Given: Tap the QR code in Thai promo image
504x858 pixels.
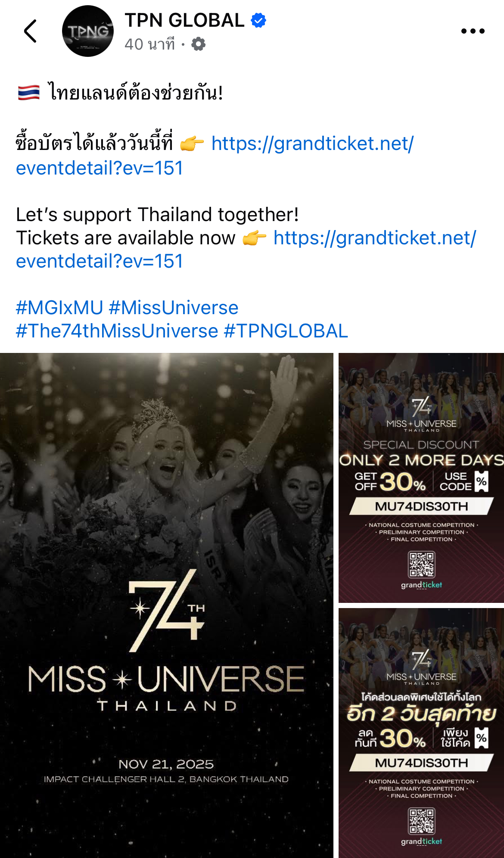Looking at the screenshot, I should pos(421,821).
